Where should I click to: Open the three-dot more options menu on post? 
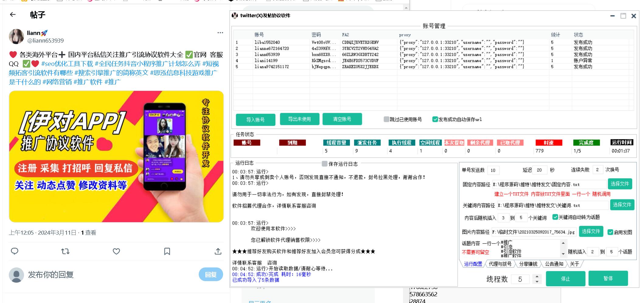[x=220, y=33]
